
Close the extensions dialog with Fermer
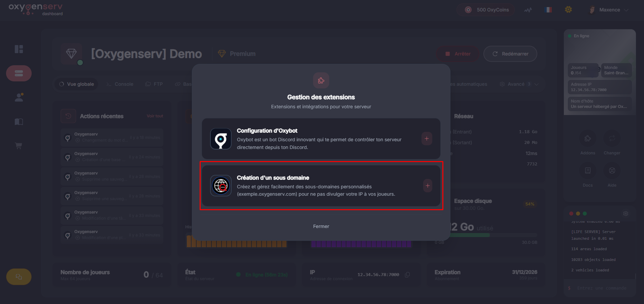click(321, 226)
